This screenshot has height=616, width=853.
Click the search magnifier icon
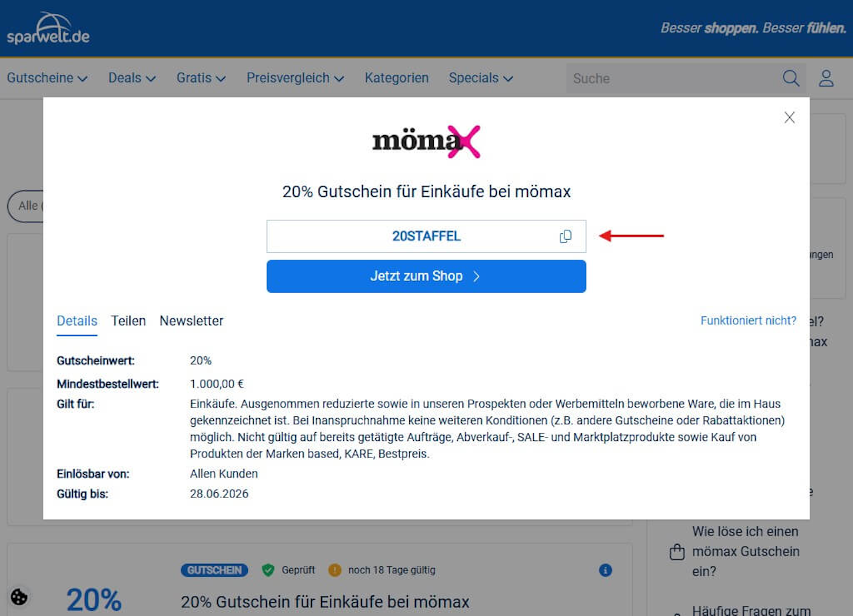(x=791, y=78)
